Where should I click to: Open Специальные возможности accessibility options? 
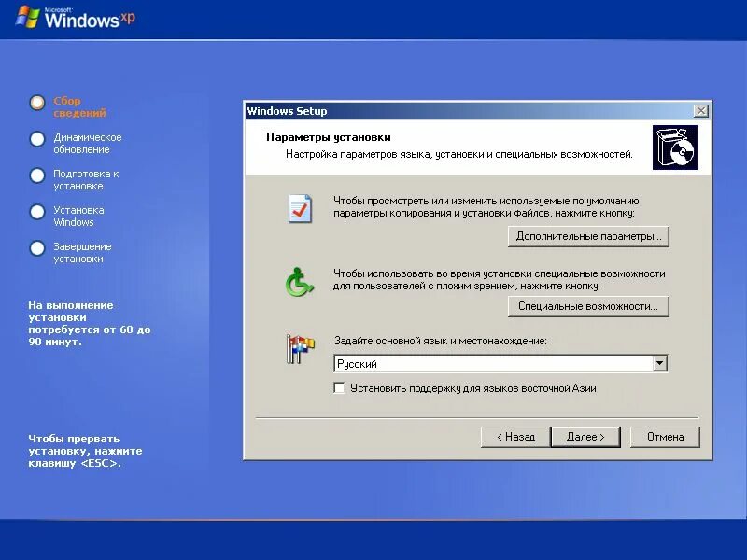(588, 306)
